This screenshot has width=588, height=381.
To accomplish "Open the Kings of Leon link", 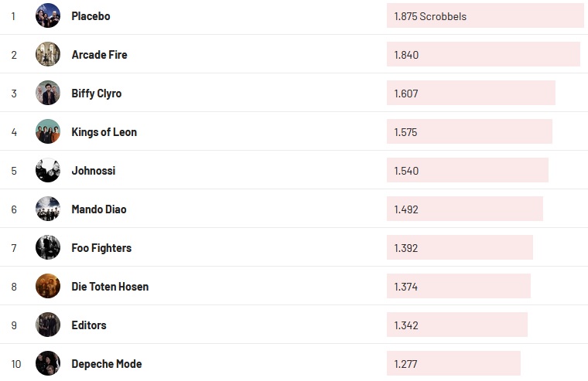I will [x=104, y=132].
